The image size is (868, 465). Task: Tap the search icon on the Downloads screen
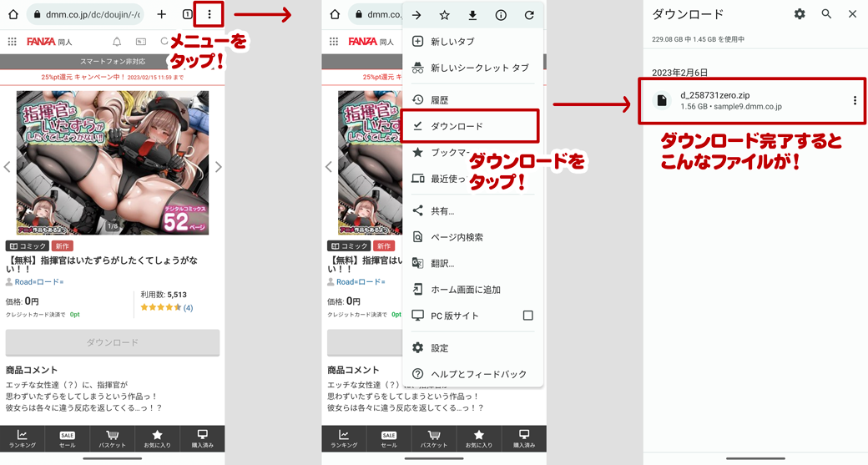click(826, 14)
